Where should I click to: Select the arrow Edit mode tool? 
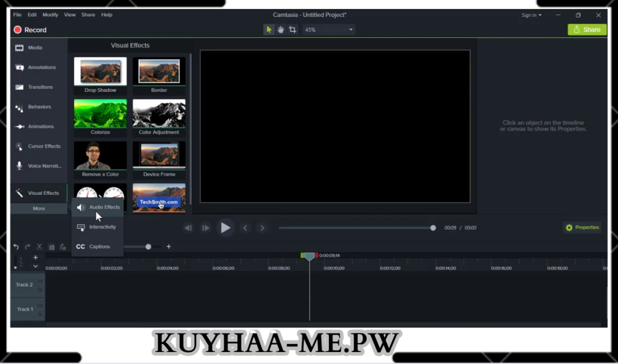coord(269,30)
